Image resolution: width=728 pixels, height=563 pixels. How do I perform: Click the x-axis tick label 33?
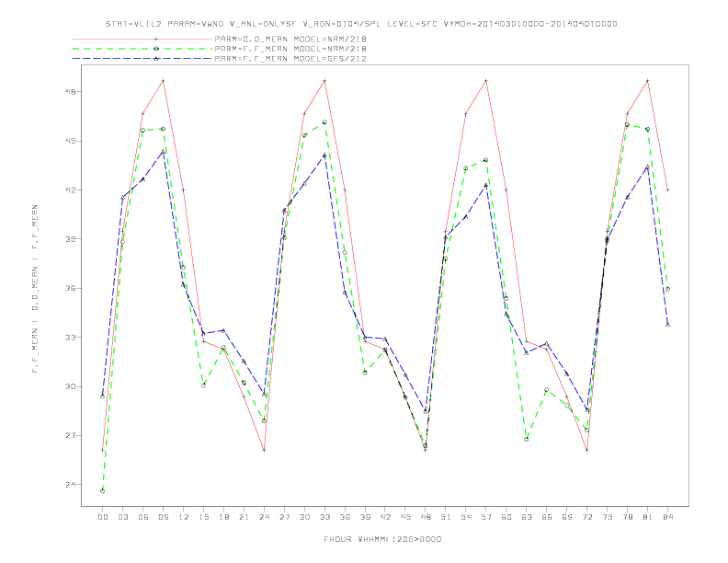pos(324,517)
